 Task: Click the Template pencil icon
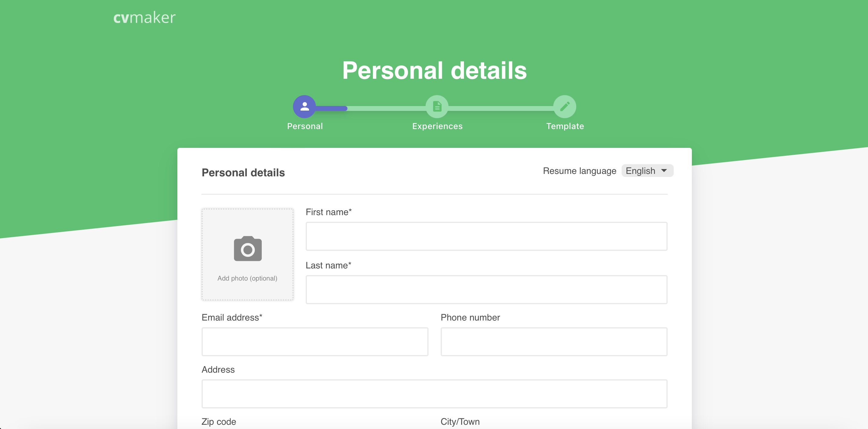pyautogui.click(x=565, y=107)
